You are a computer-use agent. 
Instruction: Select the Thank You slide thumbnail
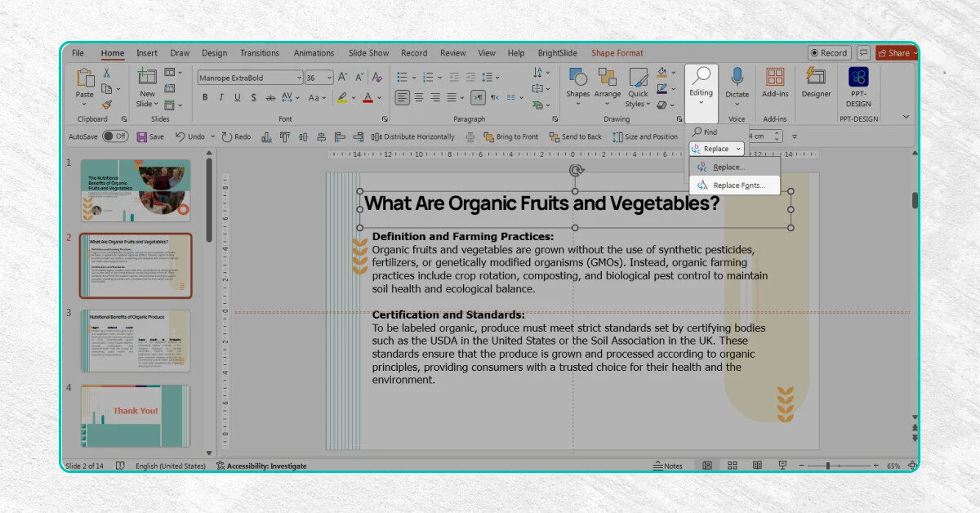(x=136, y=416)
